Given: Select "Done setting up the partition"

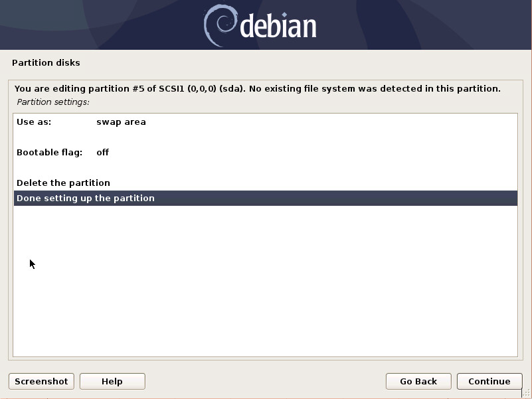Looking at the screenshot, I should click(x=266, y=198).
